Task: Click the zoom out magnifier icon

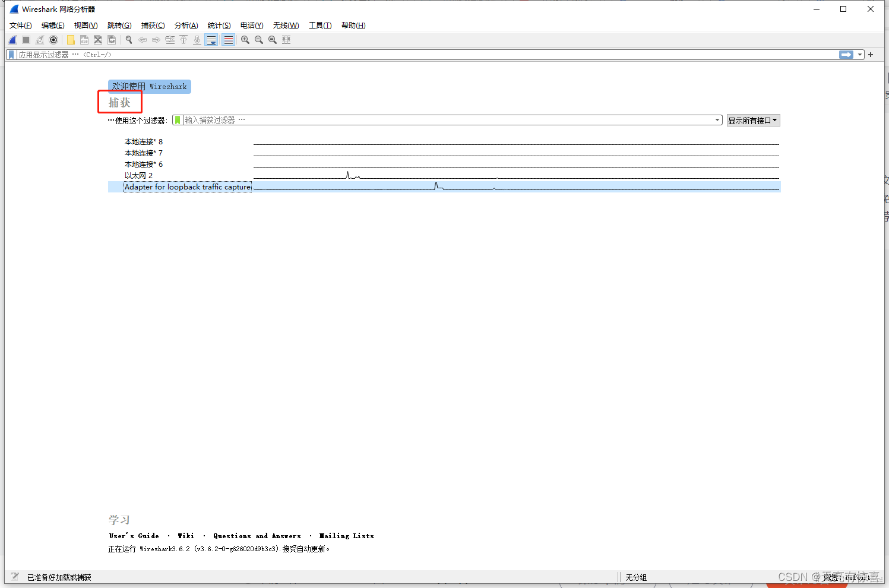Action: [259, 40]
